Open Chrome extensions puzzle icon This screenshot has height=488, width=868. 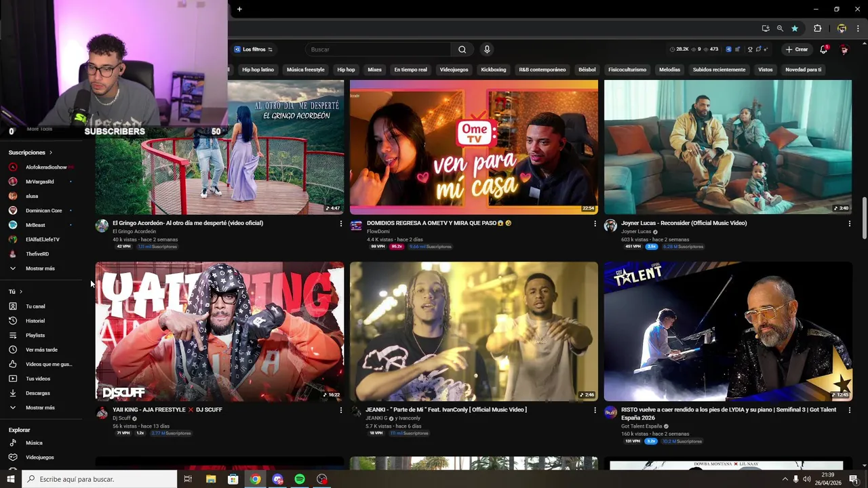pos(817,28)
